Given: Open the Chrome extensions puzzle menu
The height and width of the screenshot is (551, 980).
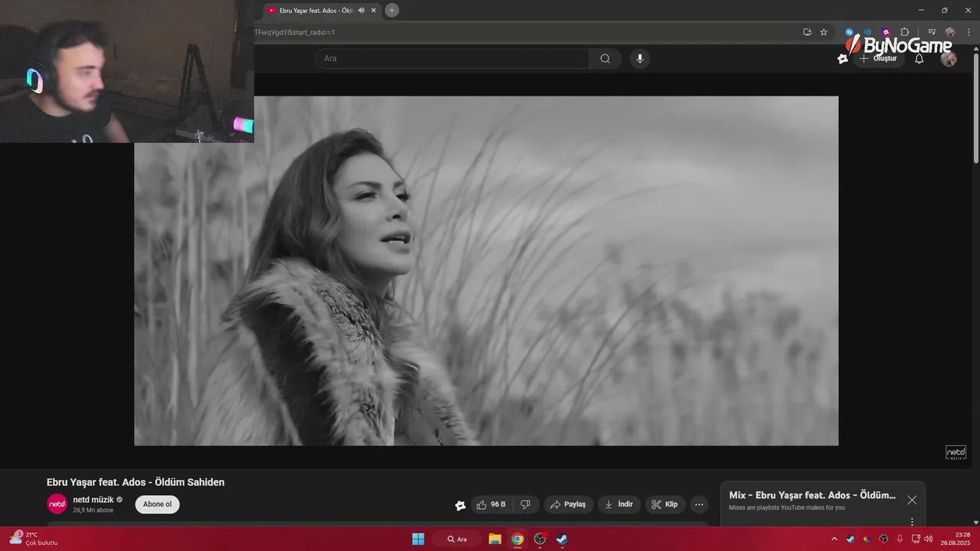Looking at the screenshot, I should 904,32.
